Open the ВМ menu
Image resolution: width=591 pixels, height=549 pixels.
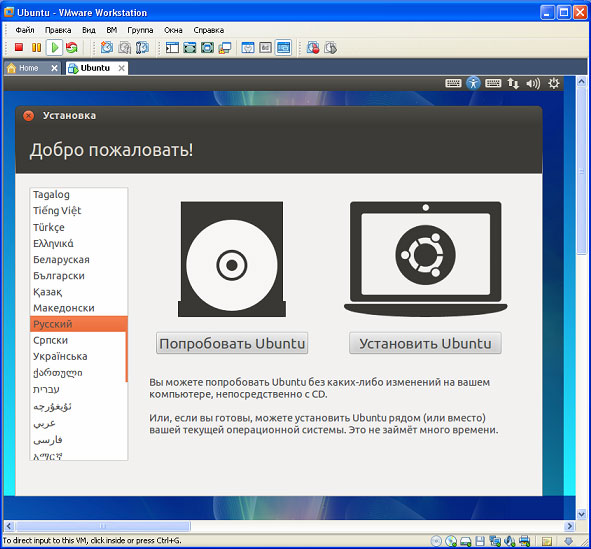pos(112,30)
